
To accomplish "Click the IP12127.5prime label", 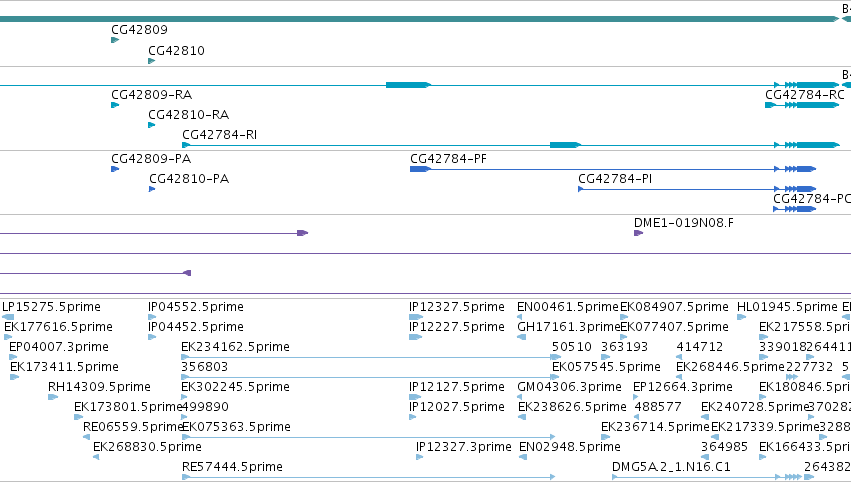I will (457, 387).
